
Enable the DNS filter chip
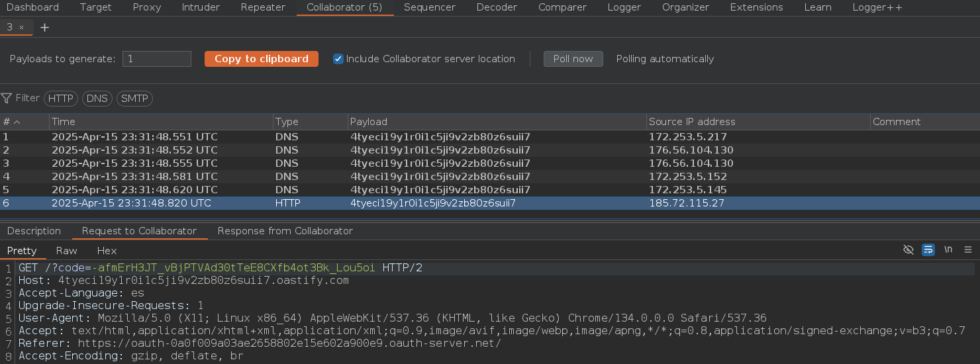[97, 99]
